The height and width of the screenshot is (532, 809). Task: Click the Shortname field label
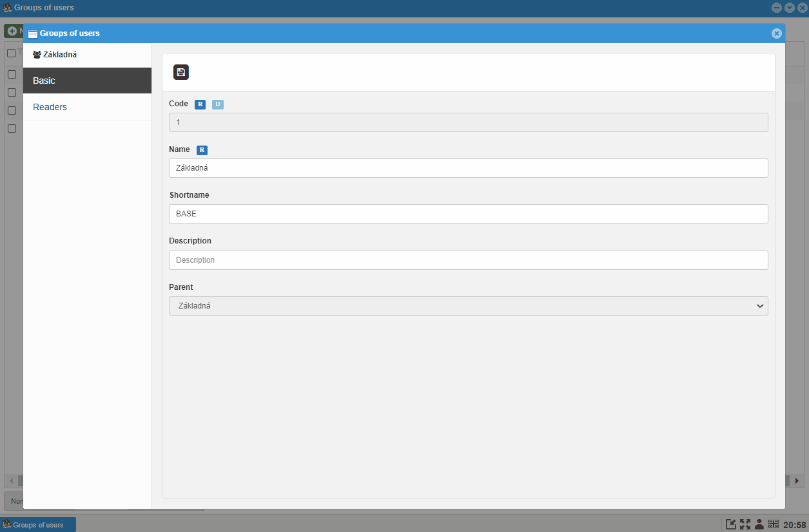[x=189, y=195]
